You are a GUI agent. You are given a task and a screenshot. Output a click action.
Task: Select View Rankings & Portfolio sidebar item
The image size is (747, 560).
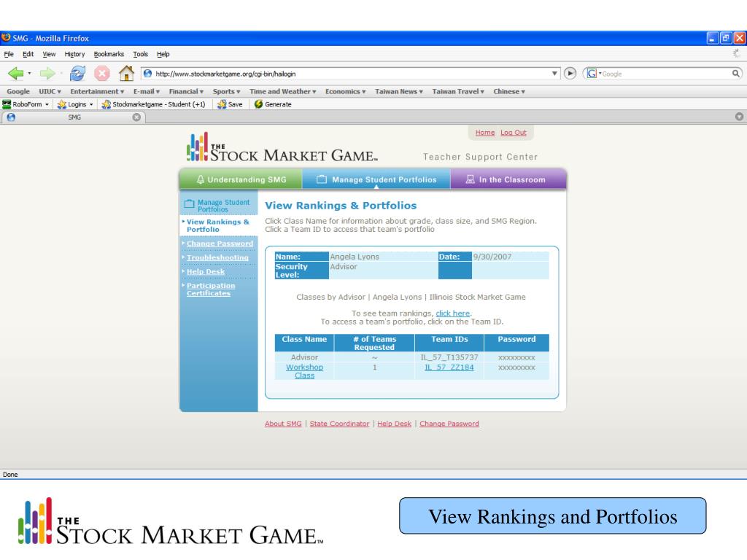click(x=217, y=226)
